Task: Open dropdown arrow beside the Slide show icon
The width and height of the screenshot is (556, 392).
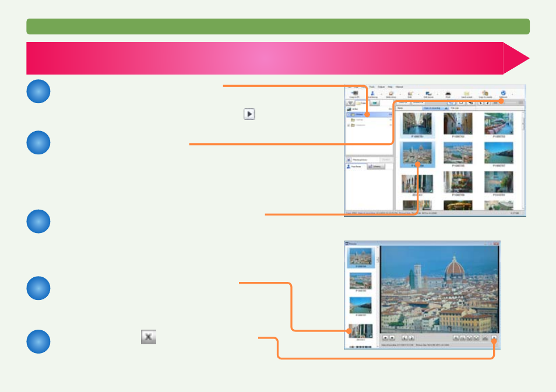Action: pos(400,94)
